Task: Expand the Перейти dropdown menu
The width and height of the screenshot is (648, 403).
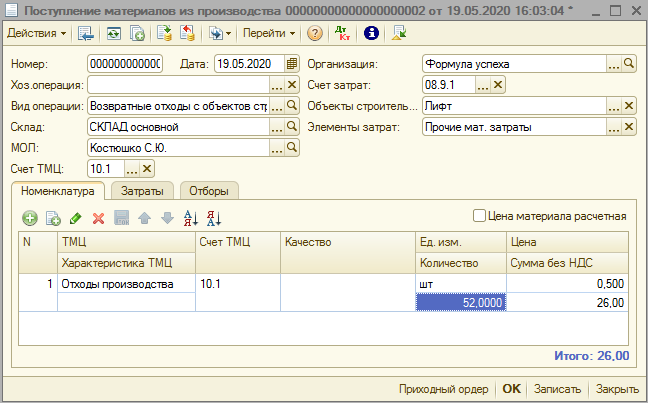Action: tap(269, 33)
